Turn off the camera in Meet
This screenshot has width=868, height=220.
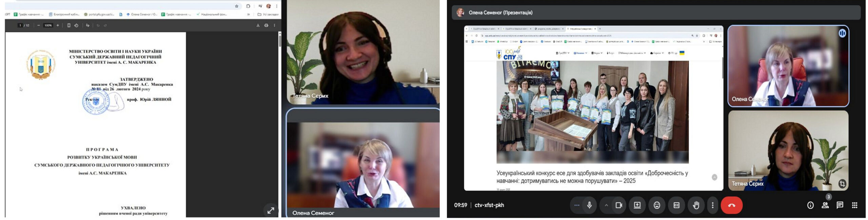(x=619, y=205)
